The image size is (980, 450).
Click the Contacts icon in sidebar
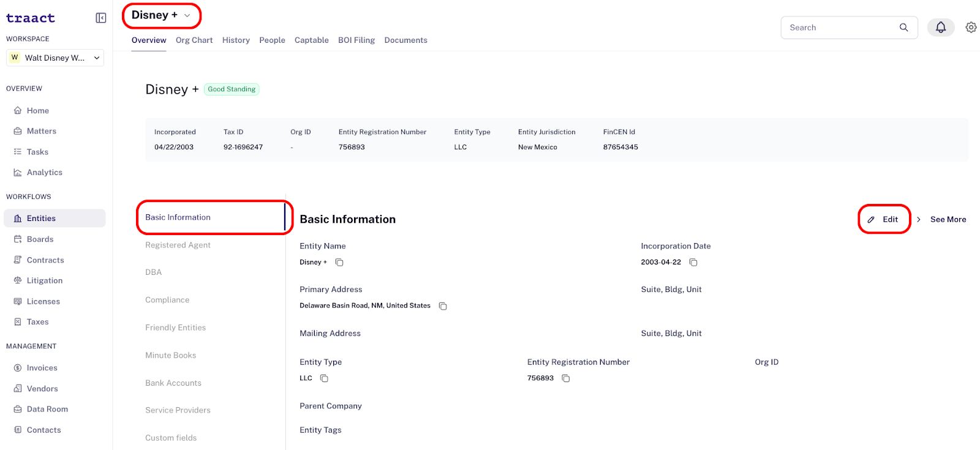pyautogui.click(x=18, y=430)
